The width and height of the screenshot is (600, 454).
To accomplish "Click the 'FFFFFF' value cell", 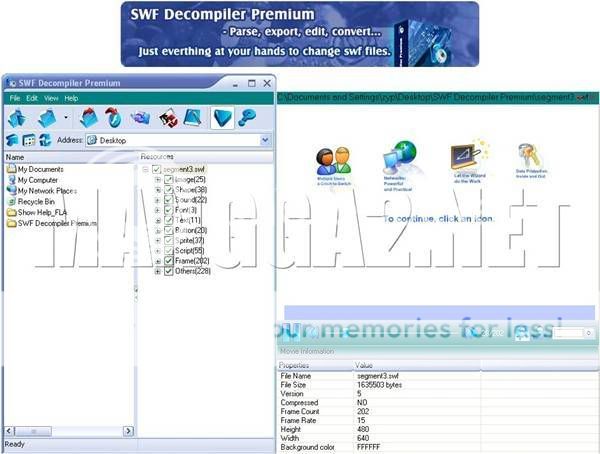I will coord(368,447).
